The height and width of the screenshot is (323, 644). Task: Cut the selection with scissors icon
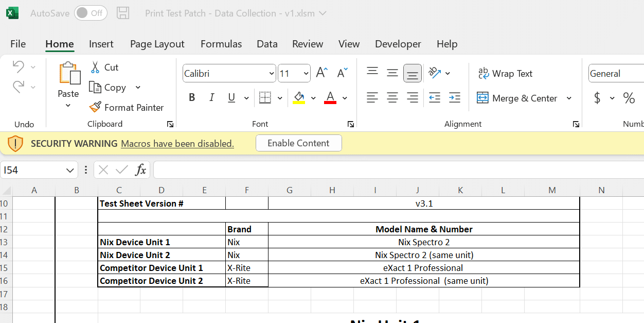[x=95, y=67]
